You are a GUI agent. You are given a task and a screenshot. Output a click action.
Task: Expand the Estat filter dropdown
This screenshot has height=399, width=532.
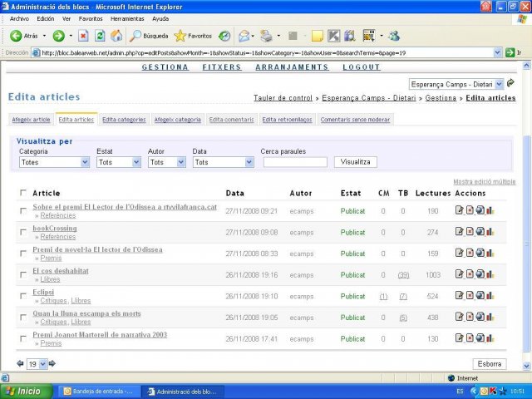tap(118, 162)
